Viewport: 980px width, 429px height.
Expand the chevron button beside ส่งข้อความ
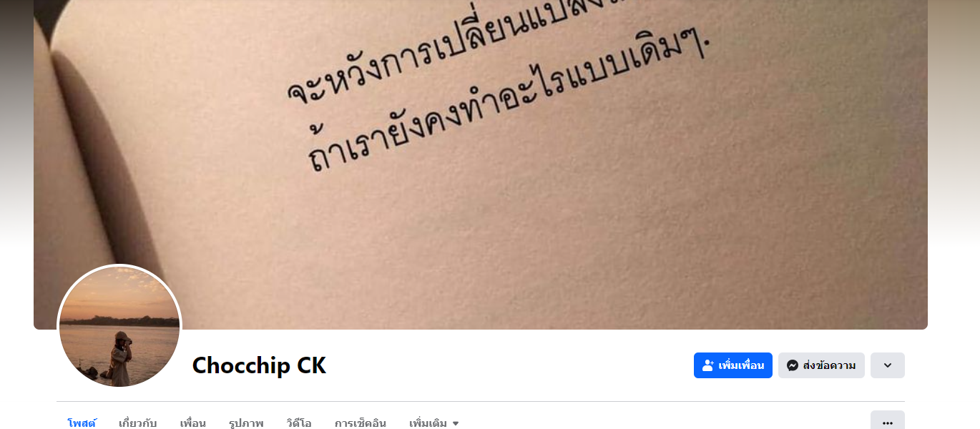click(x=888, y=365)
